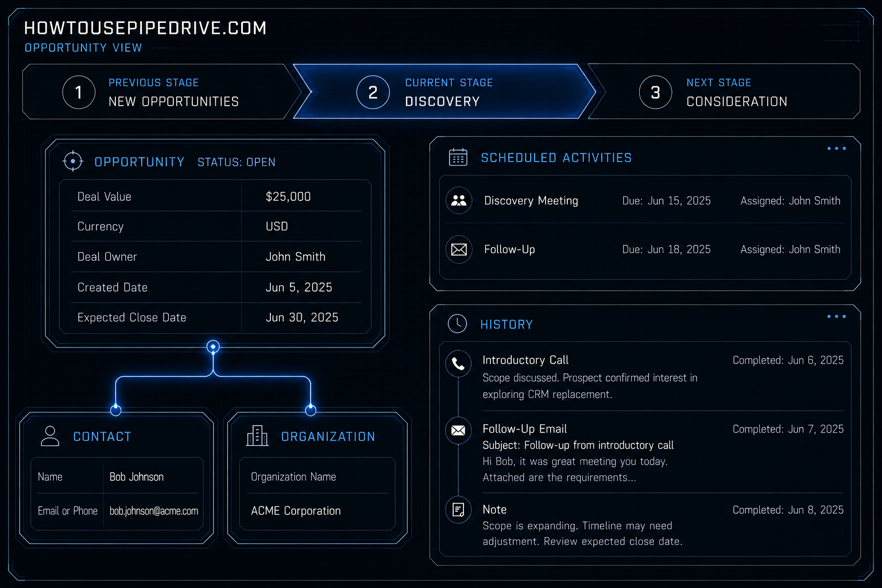This screenshot has width=882, height=588.
Task: Click ACME Corporation organization name
Action: tap(296, 510)
